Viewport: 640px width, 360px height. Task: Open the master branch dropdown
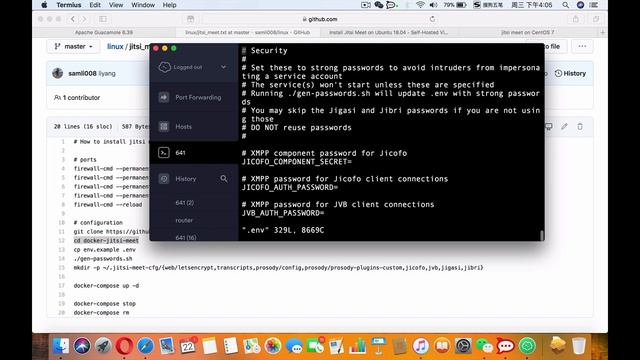click(73, 47)
